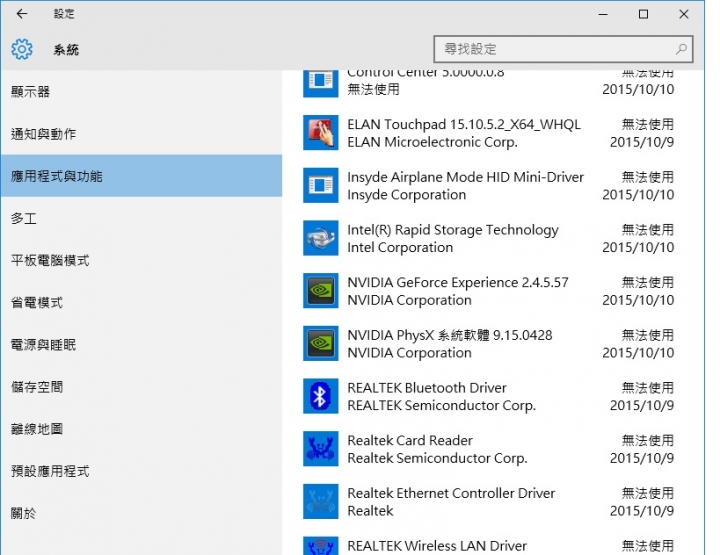Open 預設應用程式 settings page
Image resolution: width=720 pixels, height=555 pixels.
141,471
